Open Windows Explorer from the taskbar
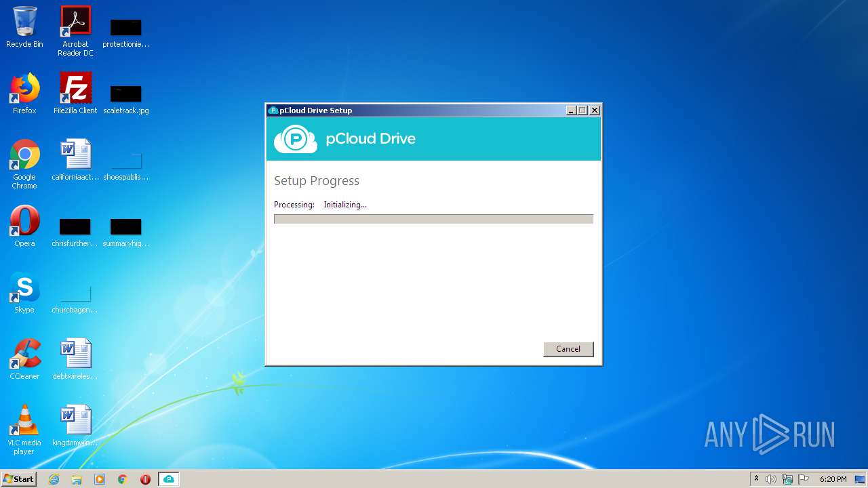Viewport: 868px width, 488px height. pos(77,479)
